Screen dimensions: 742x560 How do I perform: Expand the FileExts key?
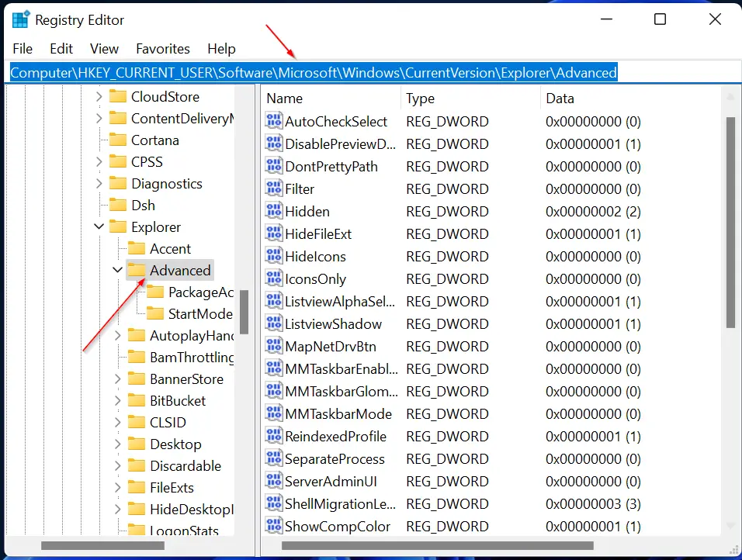117,487
